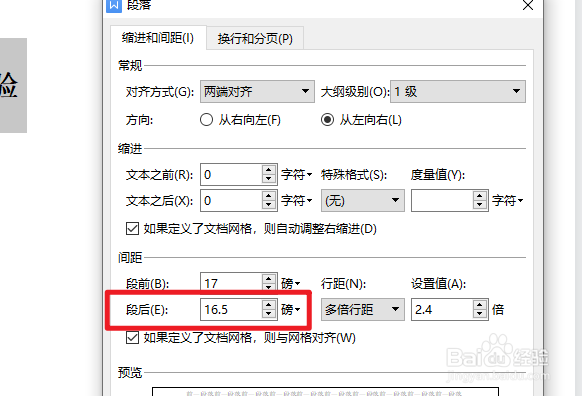Toggle 如果定义了文档网格，则自动调整右缩进 checkbox

click(x=133, y=229)
